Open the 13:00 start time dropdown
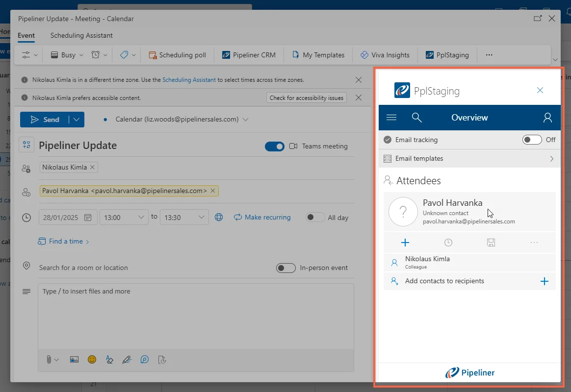571x392 pixels. (x=124, y=217)
